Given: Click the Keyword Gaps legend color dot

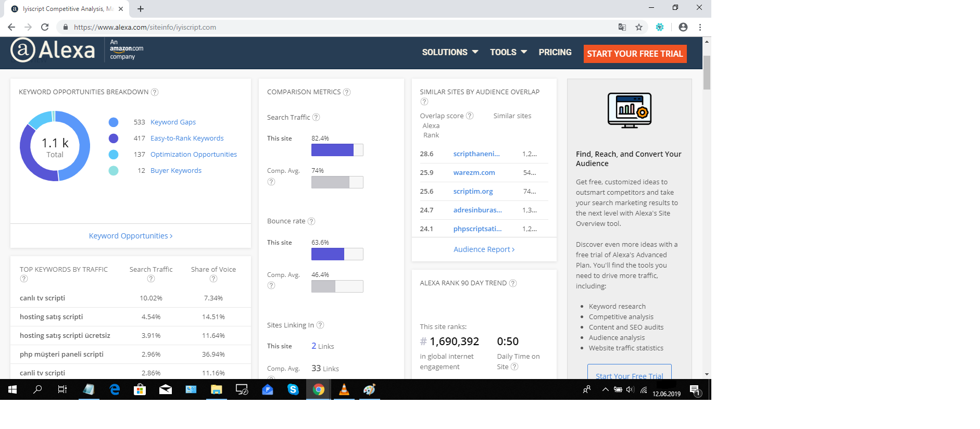Looking at the screenshot, I should (114, 122).
